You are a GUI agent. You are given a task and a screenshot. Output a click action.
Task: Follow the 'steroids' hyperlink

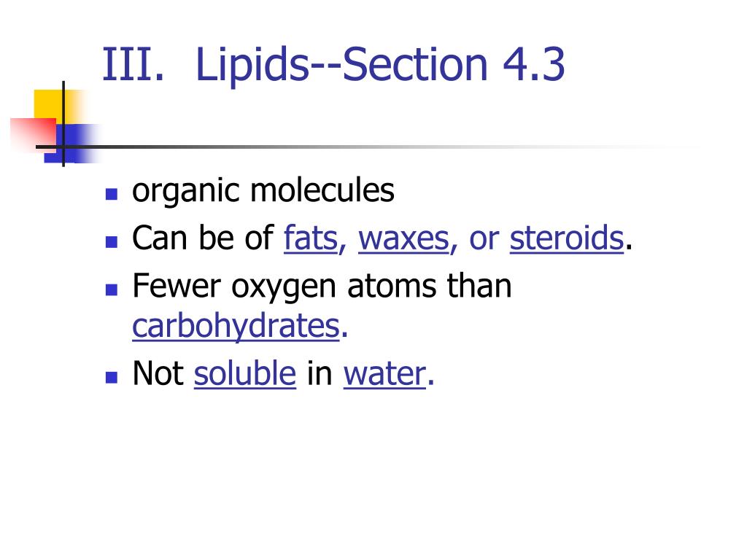click(x=566, y=238)
